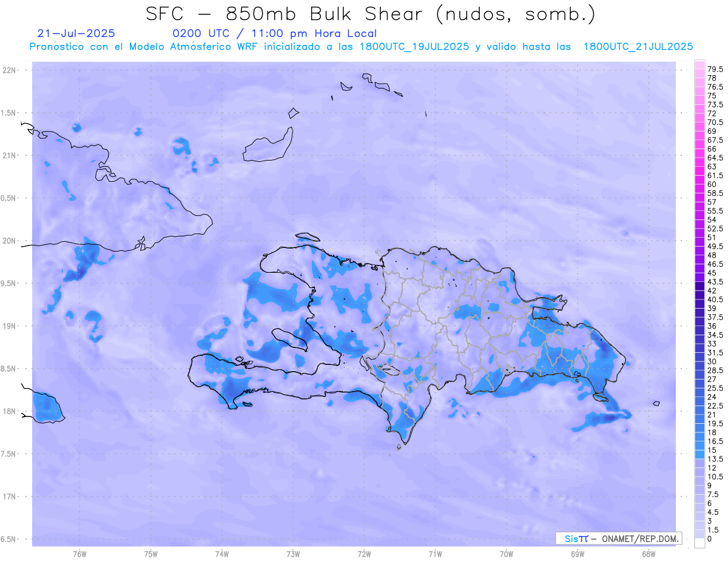The width and height of the screenshot is (728, 562).
Task: Click the "20N" latitude axis label
Action: click(10, 241)
